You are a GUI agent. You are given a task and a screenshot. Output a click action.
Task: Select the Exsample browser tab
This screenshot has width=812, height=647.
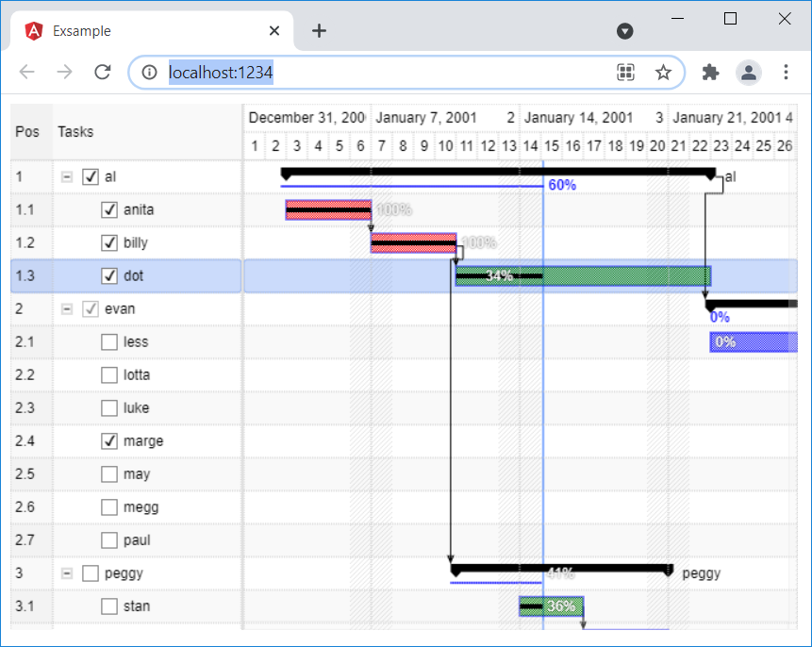coord(151,31)
